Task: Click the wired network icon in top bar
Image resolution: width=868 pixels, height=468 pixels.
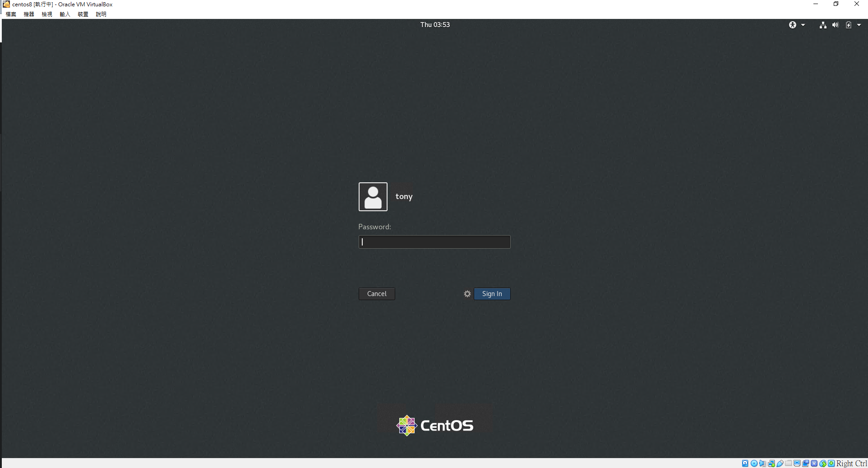Action: [823, 25]
